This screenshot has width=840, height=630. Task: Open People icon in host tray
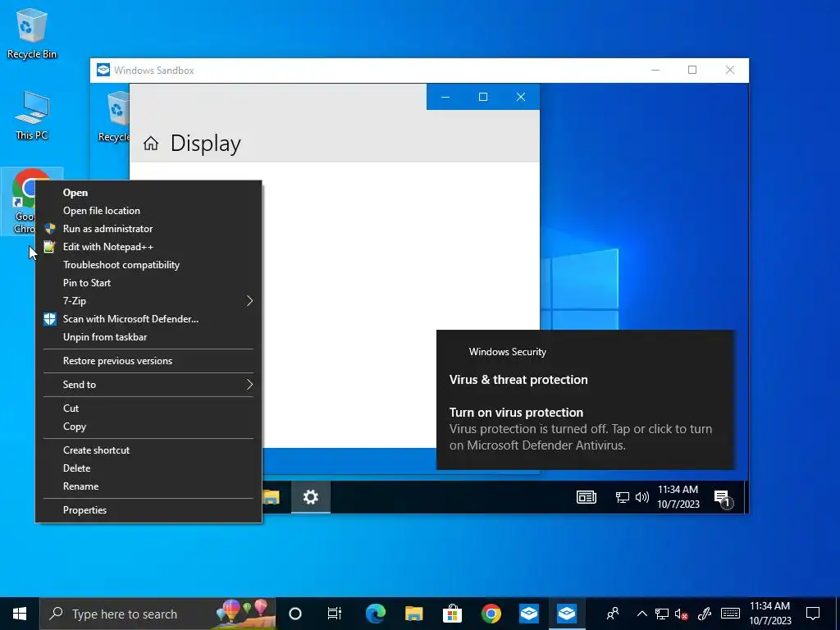[x=612, y=614]
